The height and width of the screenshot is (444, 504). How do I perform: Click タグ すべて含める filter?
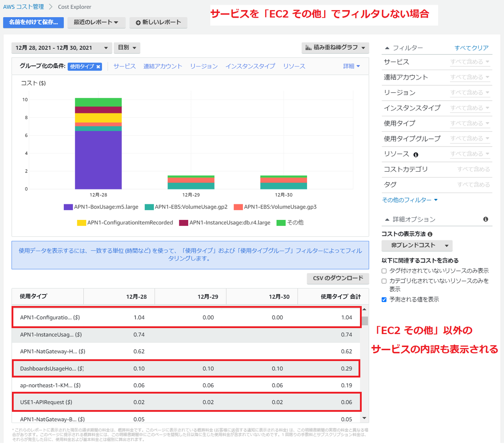pyautogui.click(x=473, y=185)
